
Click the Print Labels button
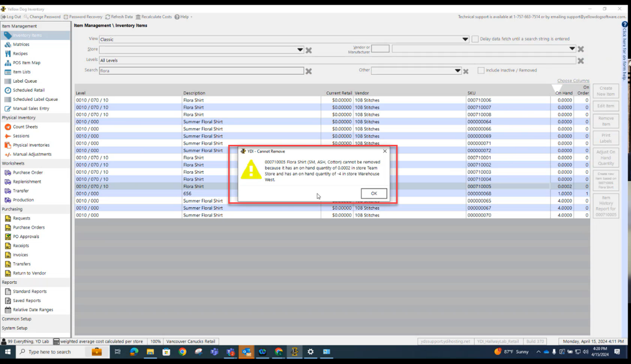coord(606,138)
